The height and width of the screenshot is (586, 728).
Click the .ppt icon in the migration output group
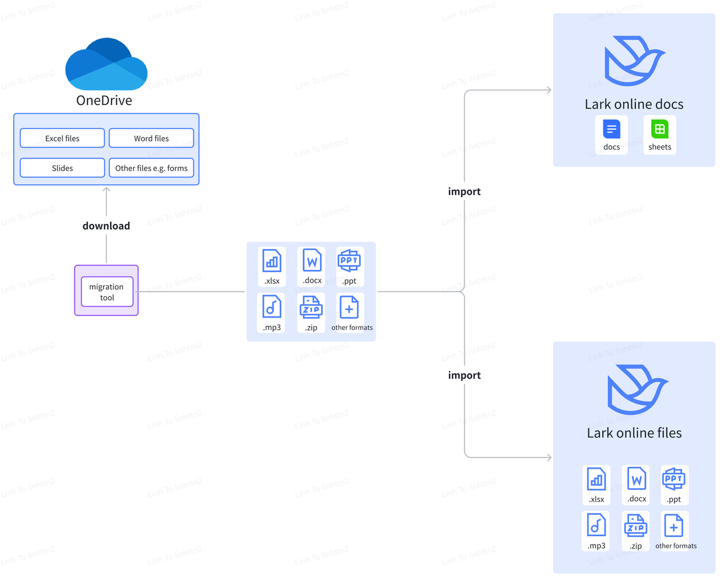[x=349, y=261]
